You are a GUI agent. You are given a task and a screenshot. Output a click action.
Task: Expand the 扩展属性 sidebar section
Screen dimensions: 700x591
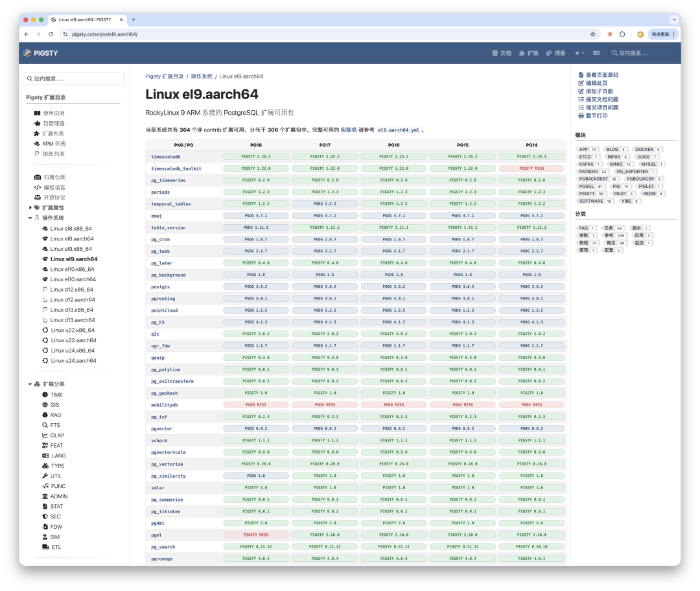tap(30, 207)
